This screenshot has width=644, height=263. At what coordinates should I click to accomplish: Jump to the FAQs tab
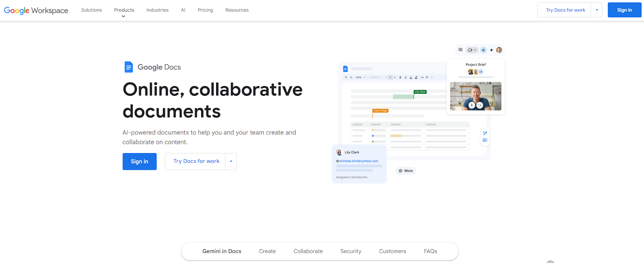[430, 251]
